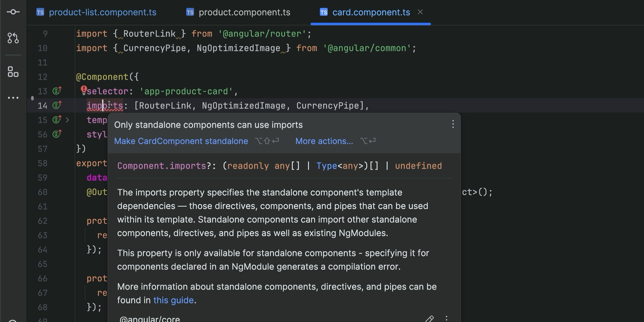The height and width of the screenshot is (322, 644).
Task: Click the TS file icon of product.component.ts tab
Action: pos(190,13)
